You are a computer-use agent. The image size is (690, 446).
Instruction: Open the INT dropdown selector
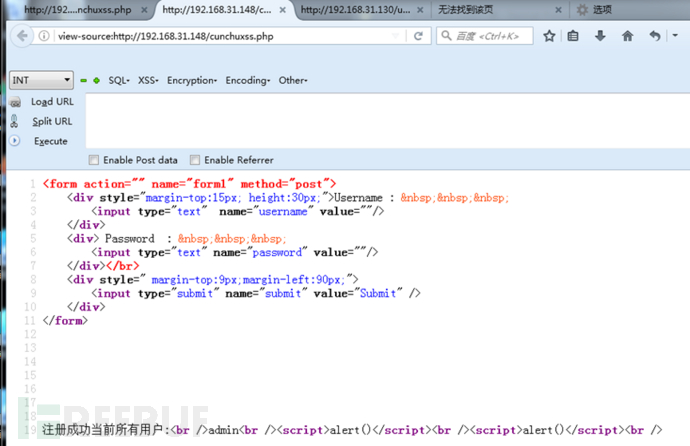41,80
